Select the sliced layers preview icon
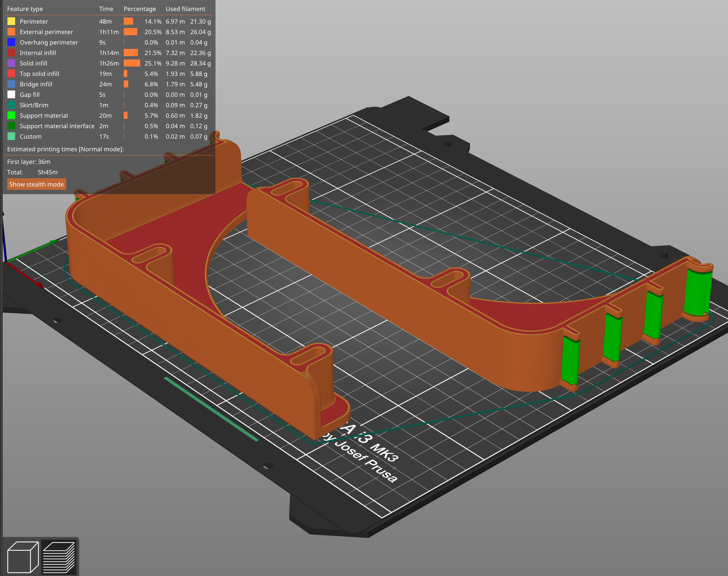This screenshot has height=576, width=728. 59,557
